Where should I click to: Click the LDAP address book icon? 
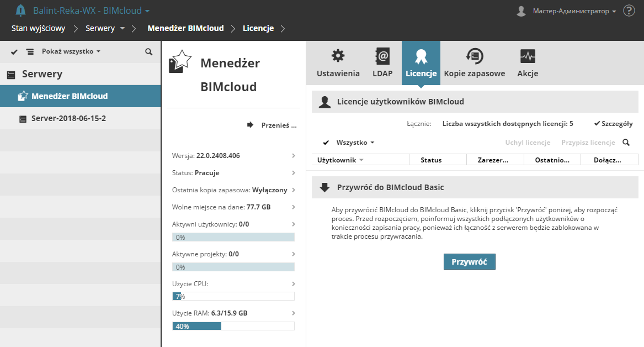(x=382, y=56)
